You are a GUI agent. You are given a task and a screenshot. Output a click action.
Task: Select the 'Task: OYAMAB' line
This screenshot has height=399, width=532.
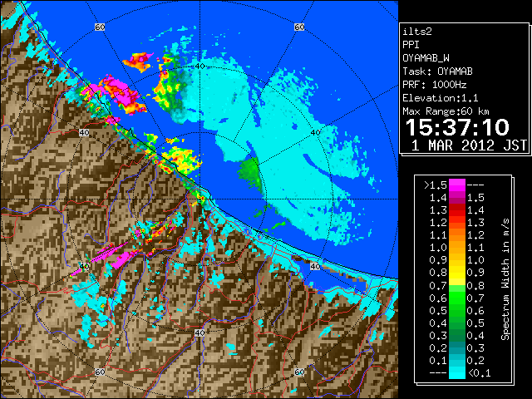pos(437,71)
